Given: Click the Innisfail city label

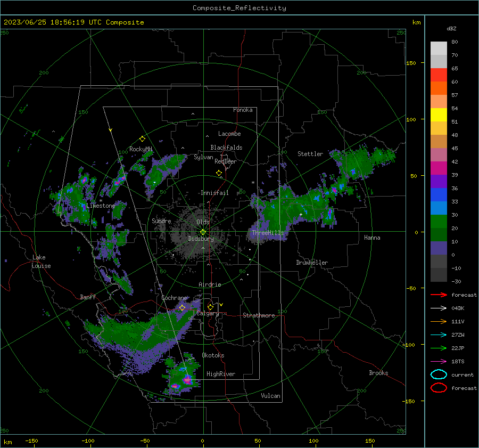Looking at the screenshot, I should 214,193.
